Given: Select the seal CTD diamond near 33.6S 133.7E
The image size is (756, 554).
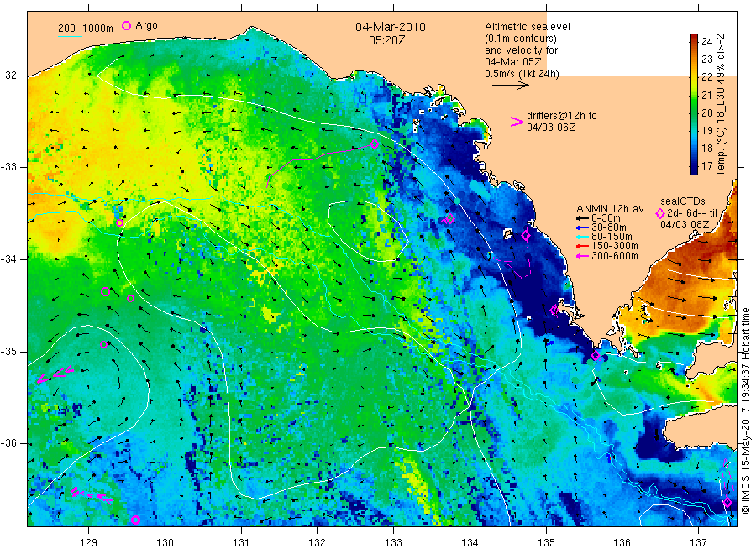Looking at the screenshot, I should click(x=450, y=219).
